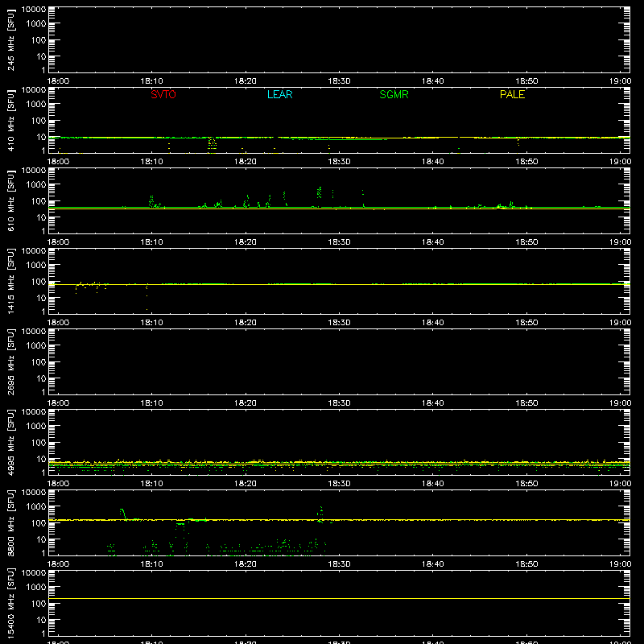The width and height of the screenshot is (644, 644).
Task: Click the red SVTO station label
Action: click(x=163, y=94)
